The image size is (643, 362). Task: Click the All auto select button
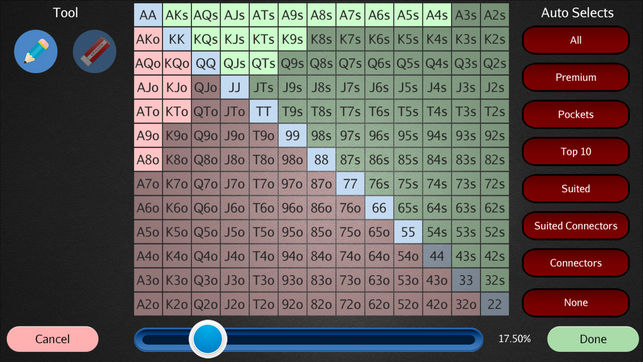coord(575,40)
